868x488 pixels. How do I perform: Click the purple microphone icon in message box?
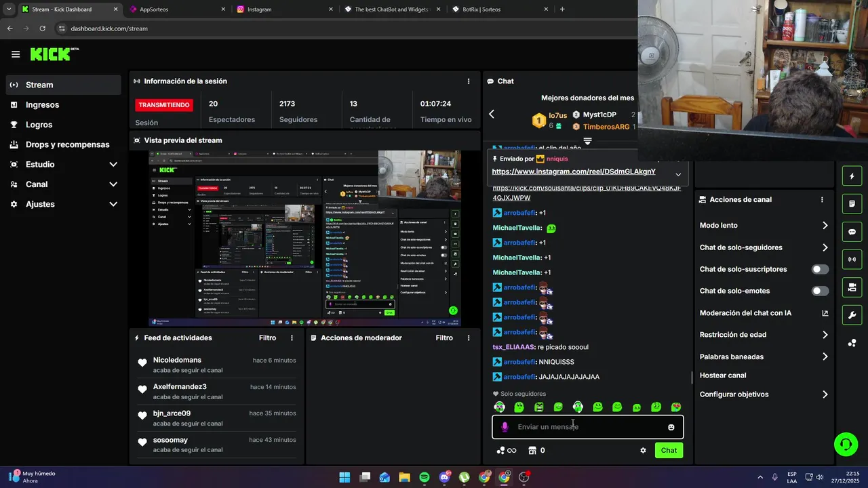point(505,427)
